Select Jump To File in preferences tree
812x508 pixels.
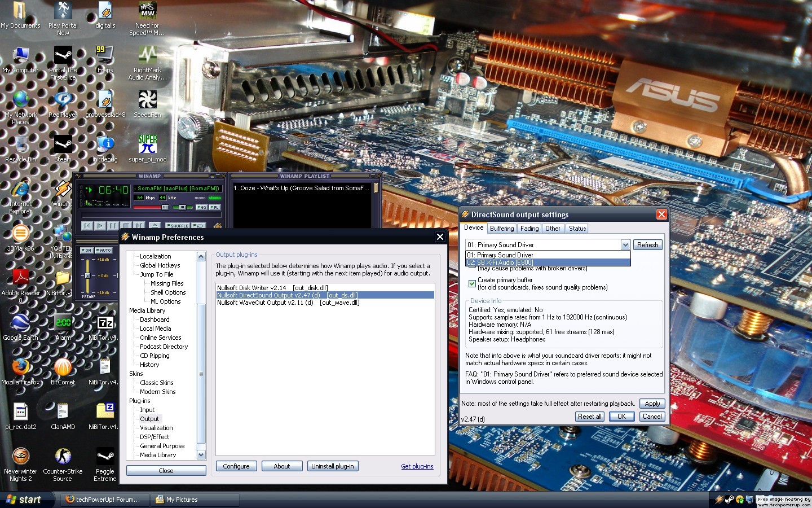157,274
